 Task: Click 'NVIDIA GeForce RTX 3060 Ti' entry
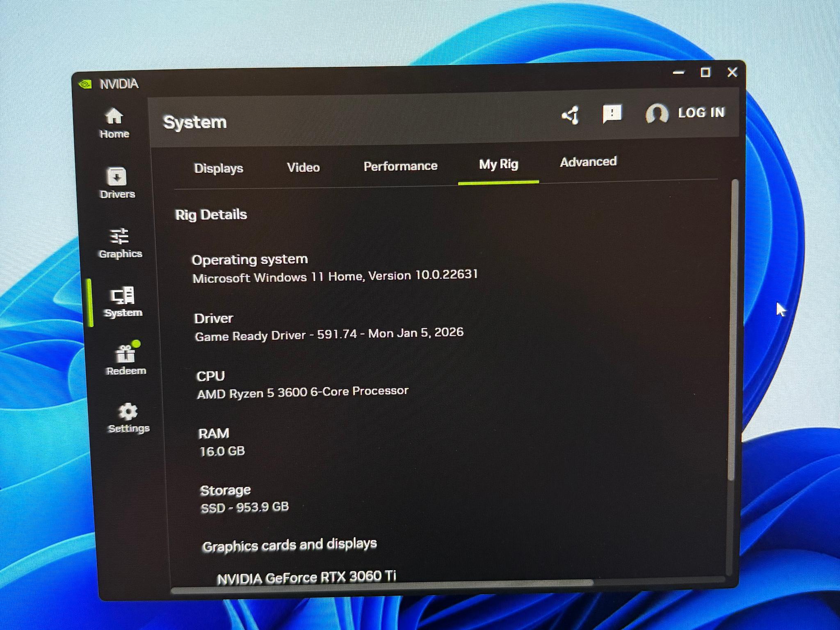[x=306, y=577]
